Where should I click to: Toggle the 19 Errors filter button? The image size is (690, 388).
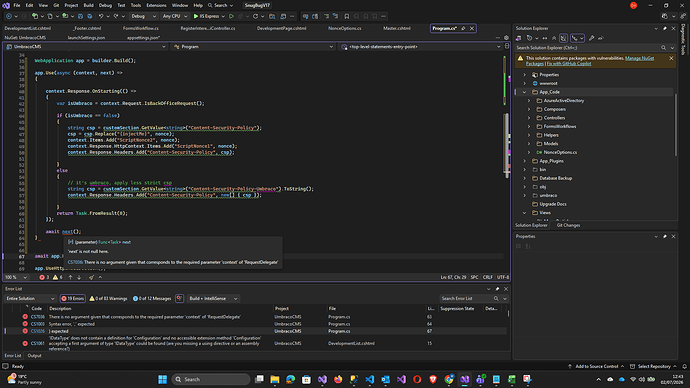coord(73,298)
